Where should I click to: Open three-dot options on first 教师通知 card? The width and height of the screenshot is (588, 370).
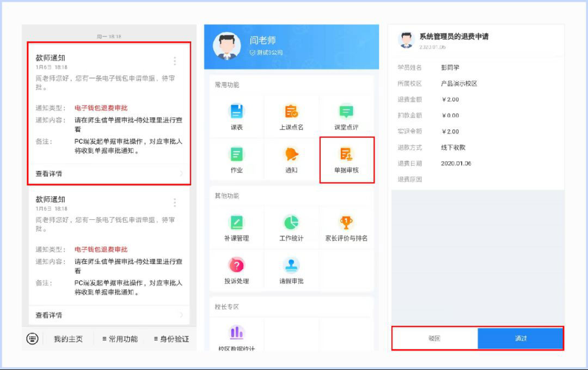175,61
